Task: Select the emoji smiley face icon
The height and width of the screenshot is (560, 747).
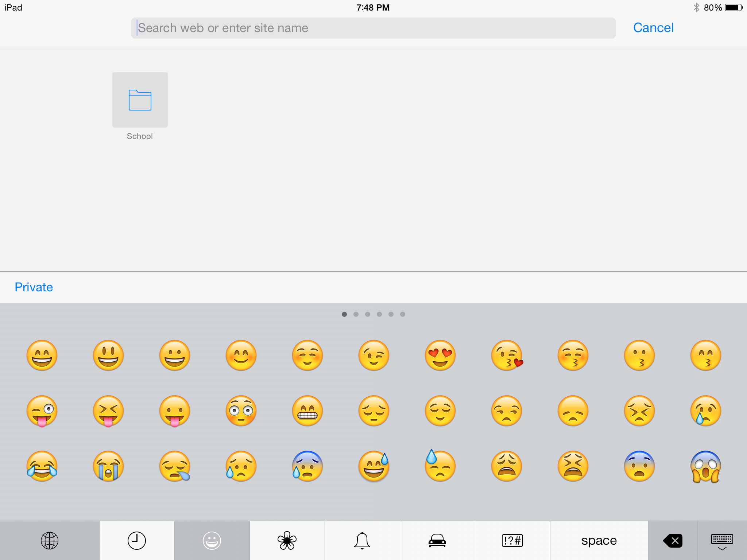Action: point(212,540)
